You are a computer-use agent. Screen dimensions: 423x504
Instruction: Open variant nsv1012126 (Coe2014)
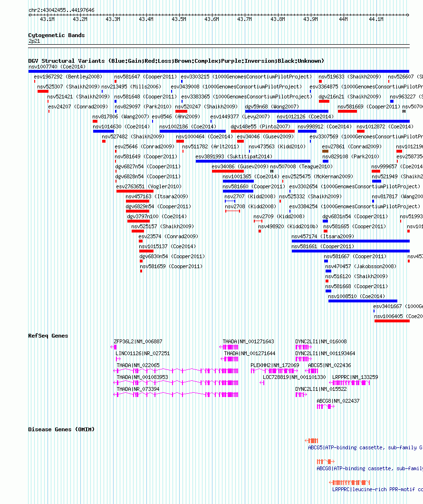point(306,116)
